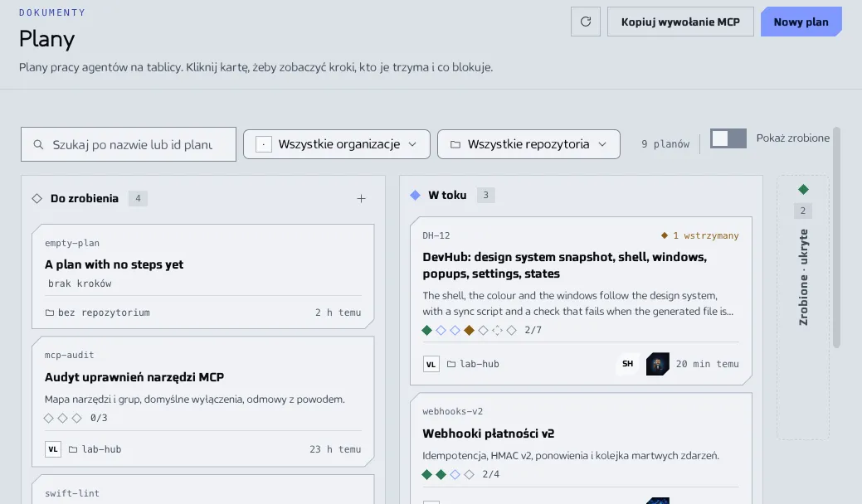Click the 1 wstrzymany badge on DH-12
Image resolution: width=862 pixels, height=504 pixels.
pyautogui.click(x=700, y=235)
